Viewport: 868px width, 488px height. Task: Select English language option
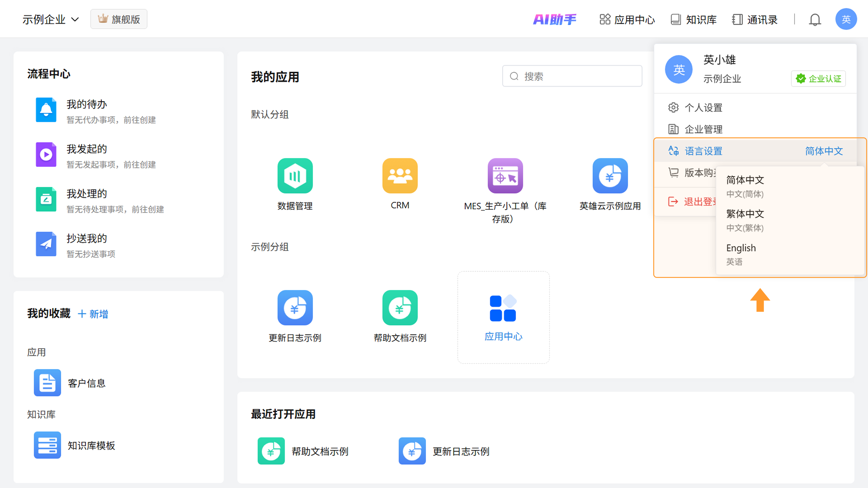(741, 248)
